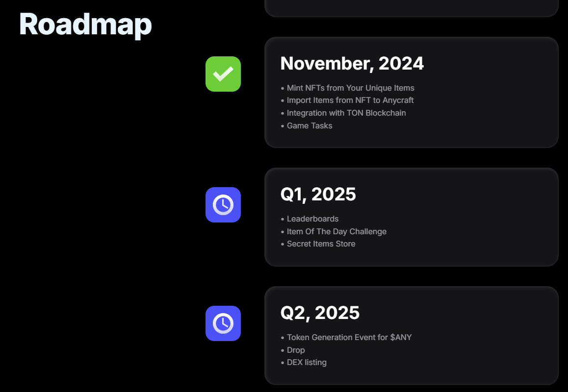This screenshot has width=568, height=392.
Task: Select the Q2, 2025 card title
Action: pos(320,313)
